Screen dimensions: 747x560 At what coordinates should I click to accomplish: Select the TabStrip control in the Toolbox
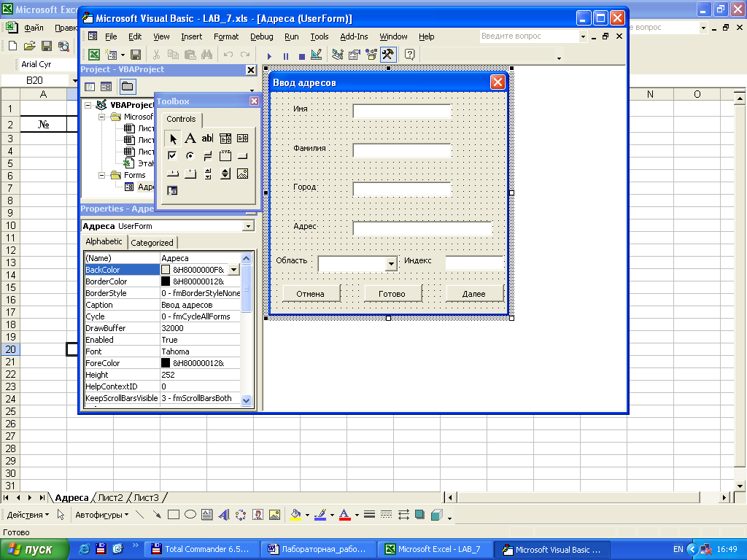(172, 174)
